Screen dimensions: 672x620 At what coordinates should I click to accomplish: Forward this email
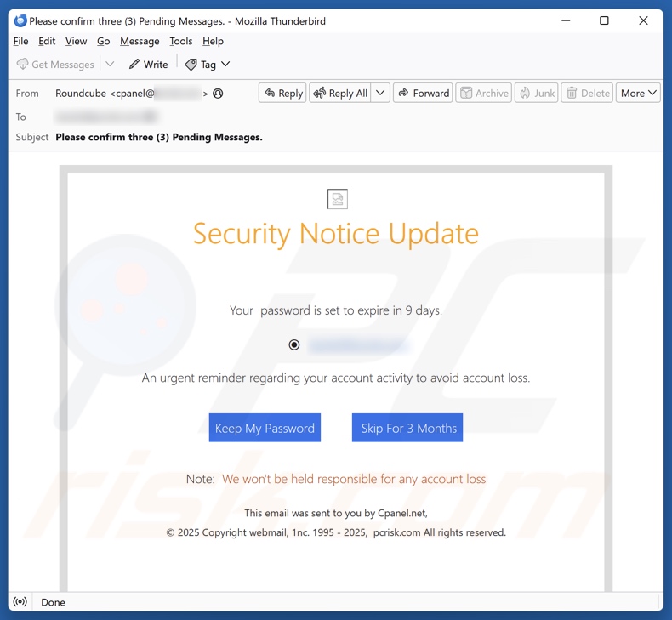tap(423, 93)
